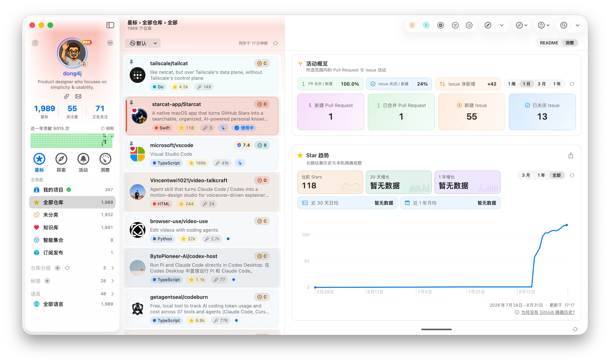Screen dimensions: 610x364
Task: Select 全部 in Star 趋势 range
Action: [x=557, y=175]
